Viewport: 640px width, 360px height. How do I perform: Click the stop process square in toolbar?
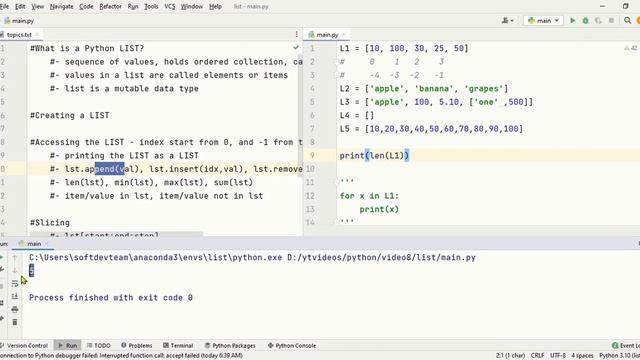611,20
